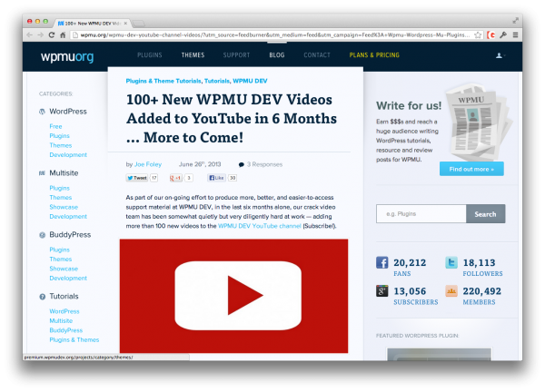
Task: Open the THEMES menu item
Action: 193,55
